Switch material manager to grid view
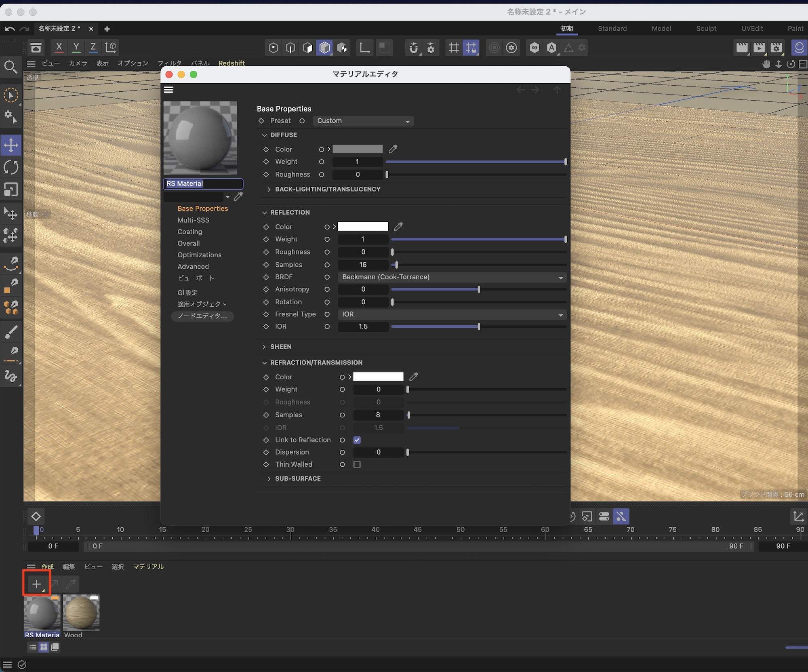This screenshot has height=672, width=808. point(44,647)
